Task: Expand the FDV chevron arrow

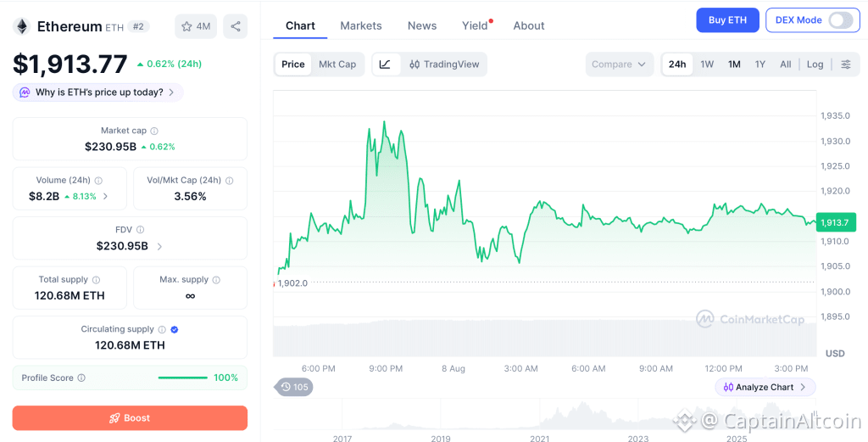Action: coord(159,246)
